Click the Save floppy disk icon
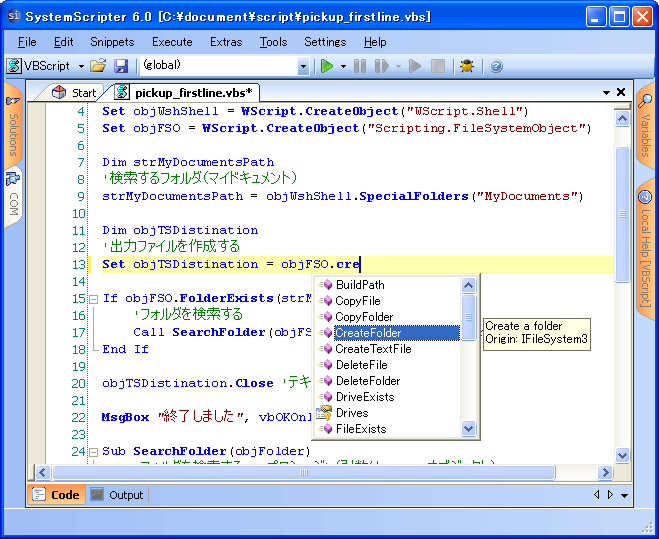Viewport: 659px width, 539px height. click(x=121, y=66)
